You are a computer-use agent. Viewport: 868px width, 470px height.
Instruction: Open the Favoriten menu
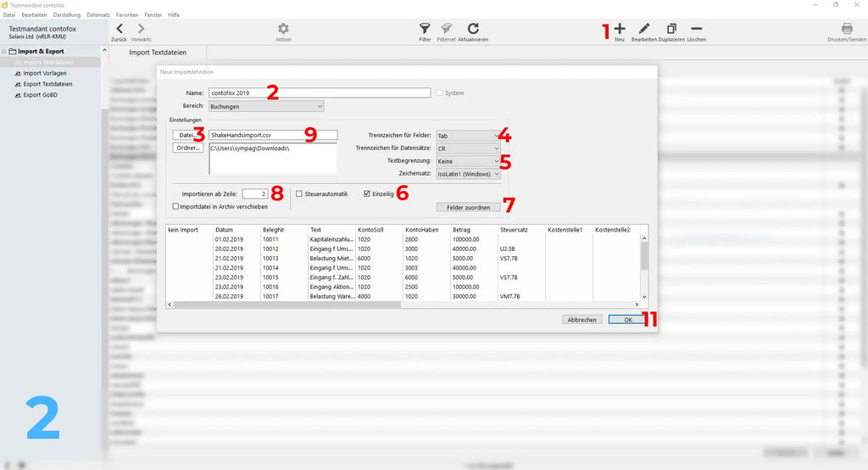pyautogui.click(x=127, y=15)
